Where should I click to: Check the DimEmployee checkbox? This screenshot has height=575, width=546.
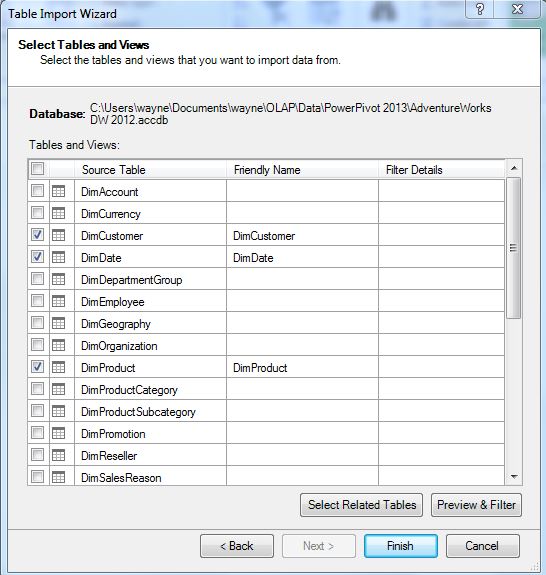coord(37,301)
